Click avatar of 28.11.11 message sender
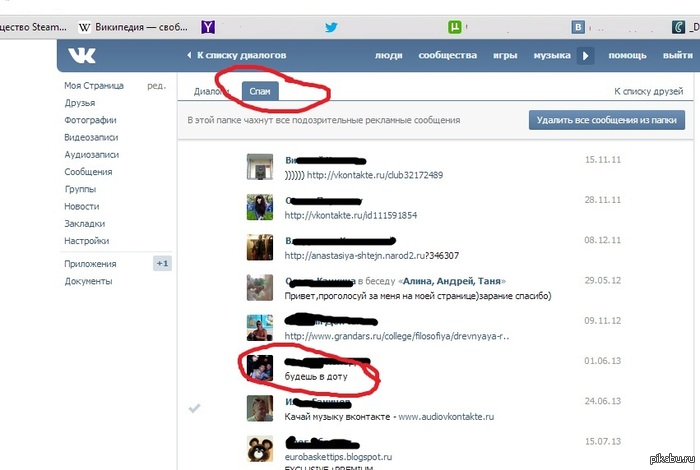Image resolution: width=700 pixels, height=470 pixels. 260,207
